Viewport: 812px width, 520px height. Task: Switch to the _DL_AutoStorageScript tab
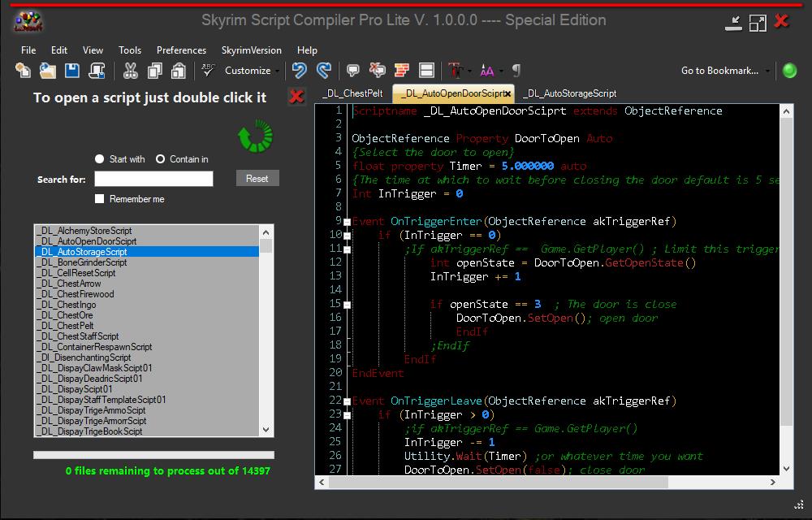tap(569, 93)
